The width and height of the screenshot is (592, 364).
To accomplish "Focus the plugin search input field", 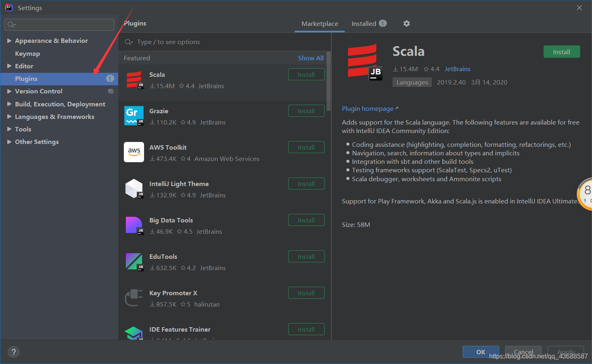I will click(225, 42).
